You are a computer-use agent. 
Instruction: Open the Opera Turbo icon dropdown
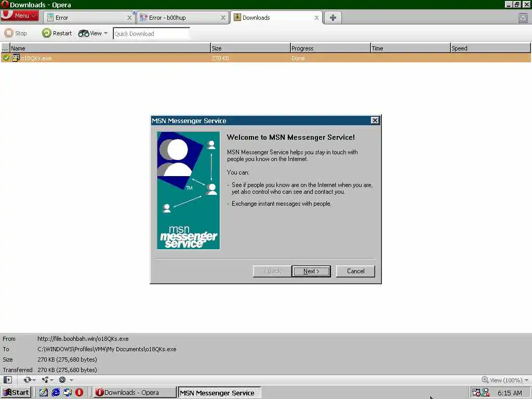(65, 380)
